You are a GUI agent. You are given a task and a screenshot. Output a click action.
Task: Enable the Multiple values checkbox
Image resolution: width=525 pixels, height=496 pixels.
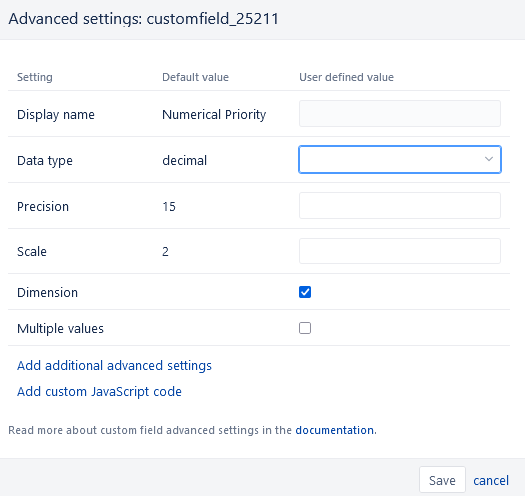click(305, 328)
